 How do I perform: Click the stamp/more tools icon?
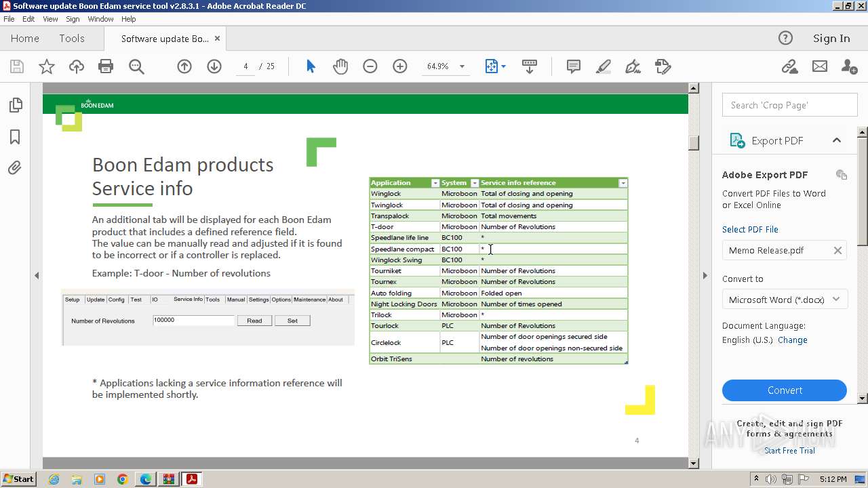tap(663, 66)
